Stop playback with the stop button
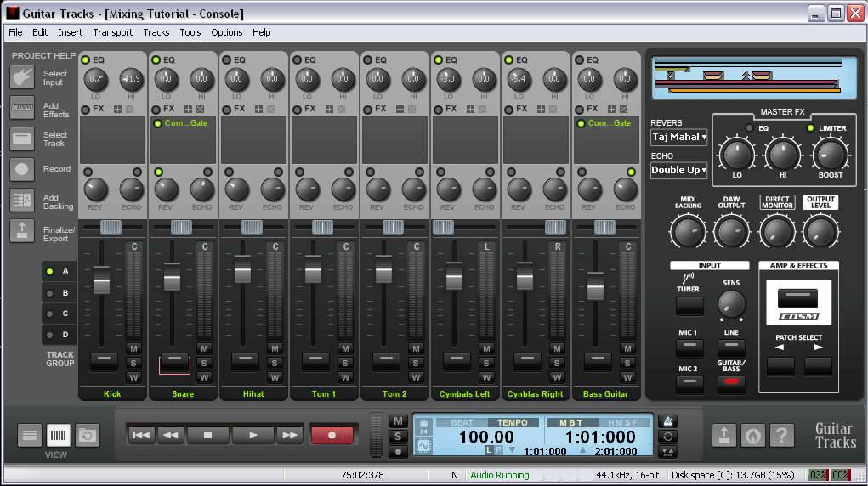This screenshot has height=486, width=868. [207, 435]
